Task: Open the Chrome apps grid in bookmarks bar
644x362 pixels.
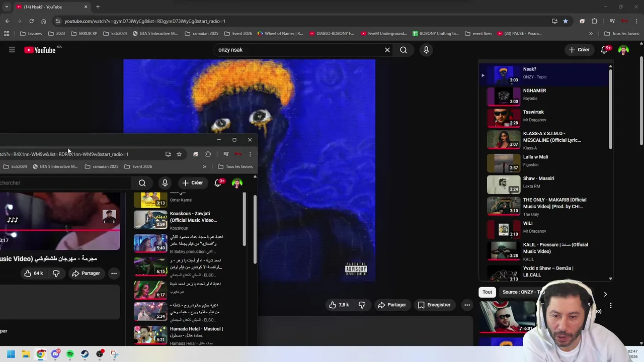Action: click(7, 34)
